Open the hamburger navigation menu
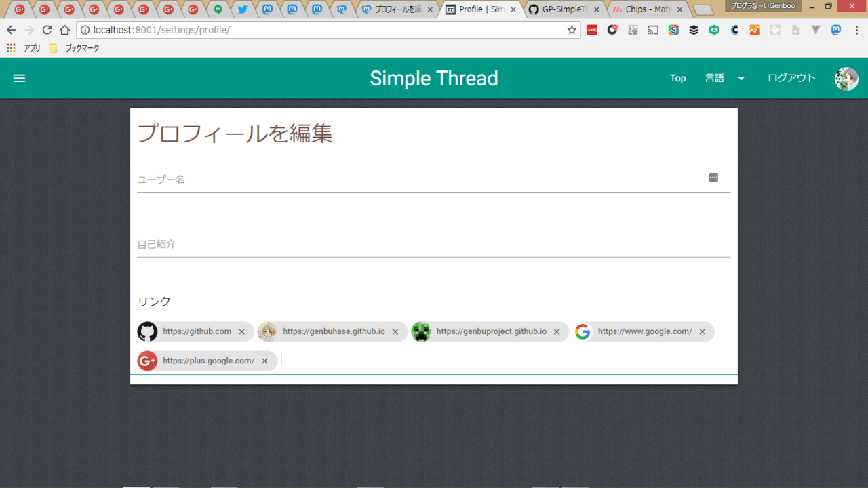The image size is (868, 488). [19, 78]
